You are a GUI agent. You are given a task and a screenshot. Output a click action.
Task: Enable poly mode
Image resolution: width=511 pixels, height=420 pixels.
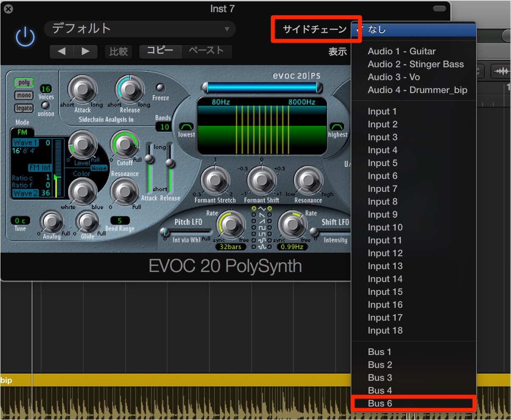coord(24,83)
